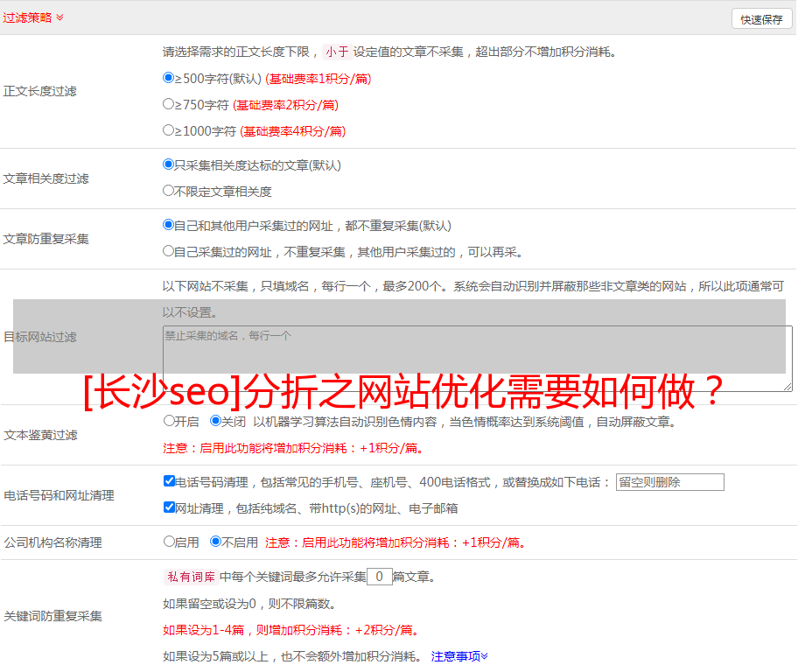798x672 pixels.
Task: Select 不启用 for 公司机构名称清理
Action: click(215, 542)
